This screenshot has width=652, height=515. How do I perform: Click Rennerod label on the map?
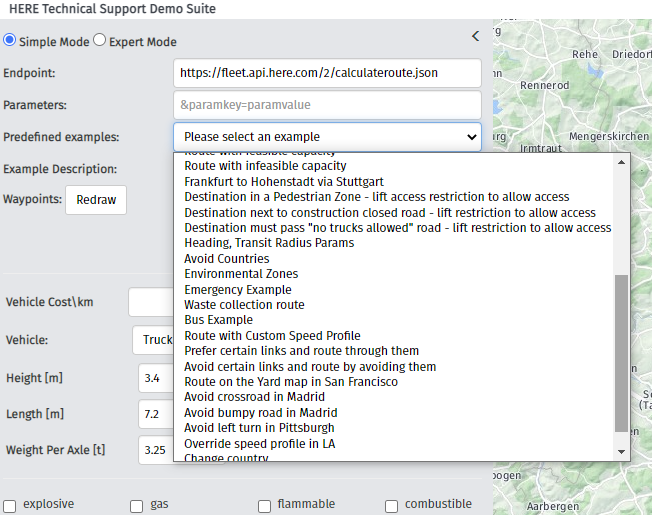tap(544, 85)
